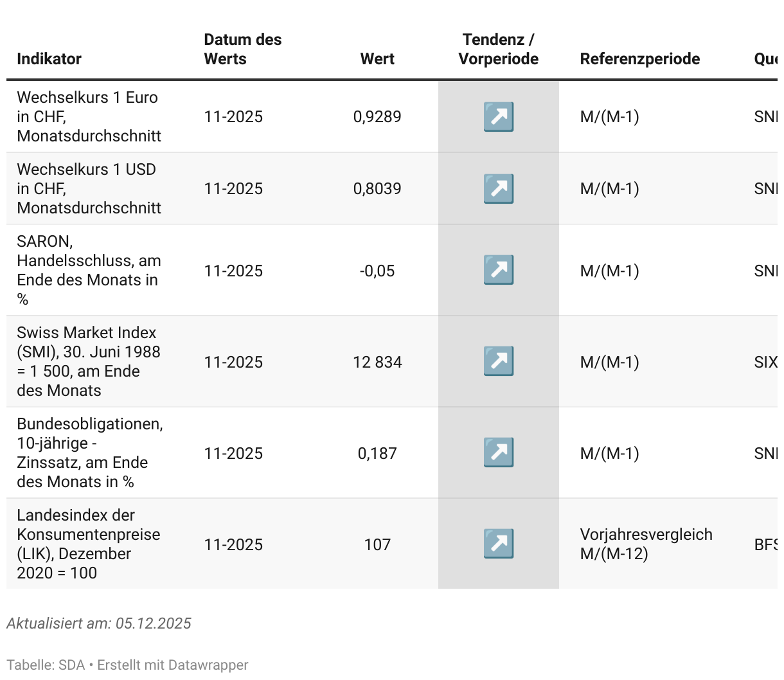Click the Aktualisiert am date note
The image size is (784, 680).
tap(99, 623)
